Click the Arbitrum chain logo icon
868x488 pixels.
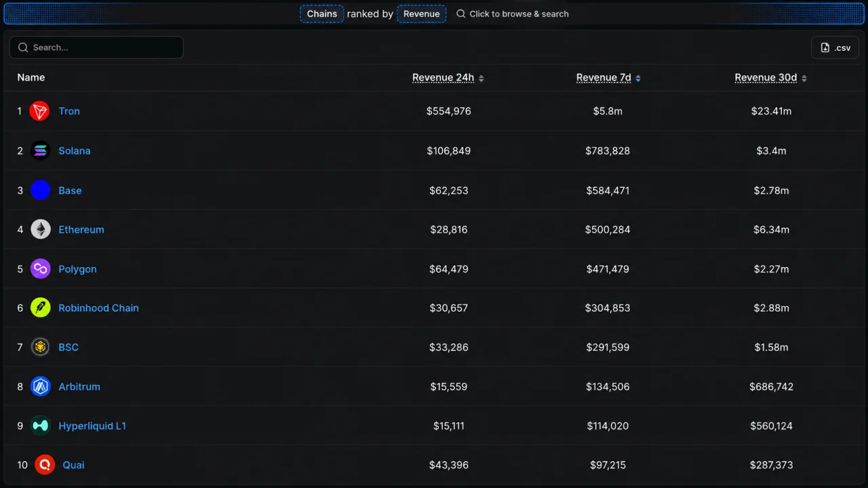coord(41,386)
